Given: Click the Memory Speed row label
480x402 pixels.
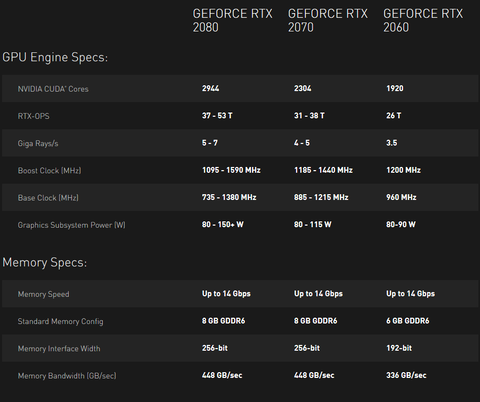Looking at the screenshot, I should pyautogui.click(x=43, y=294).
